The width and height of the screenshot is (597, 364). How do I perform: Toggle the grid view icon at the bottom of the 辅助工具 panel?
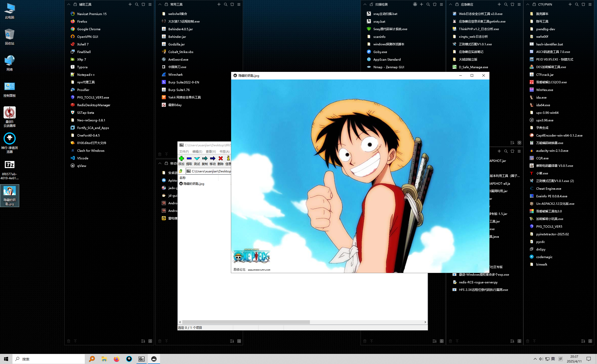(x=150, y=341)
